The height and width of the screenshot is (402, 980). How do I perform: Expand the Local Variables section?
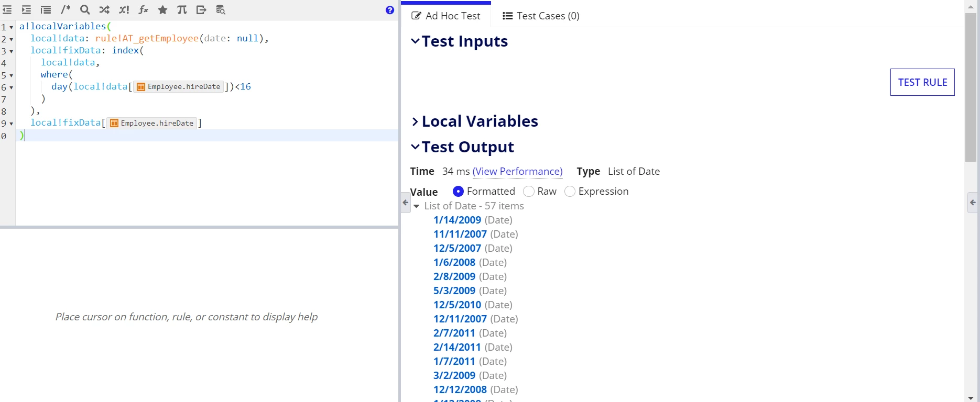click(x=415, y=121)
